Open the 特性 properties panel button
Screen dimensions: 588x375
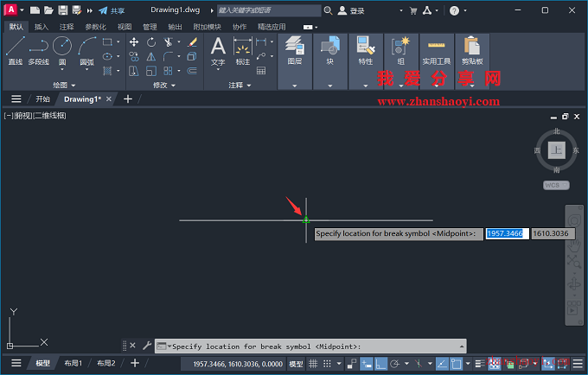tap(365, 51)
